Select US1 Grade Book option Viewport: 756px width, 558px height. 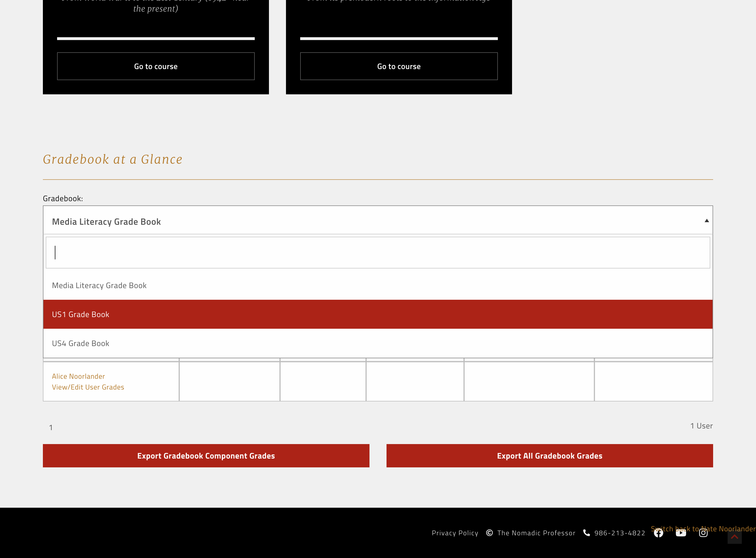coord(378,314)
